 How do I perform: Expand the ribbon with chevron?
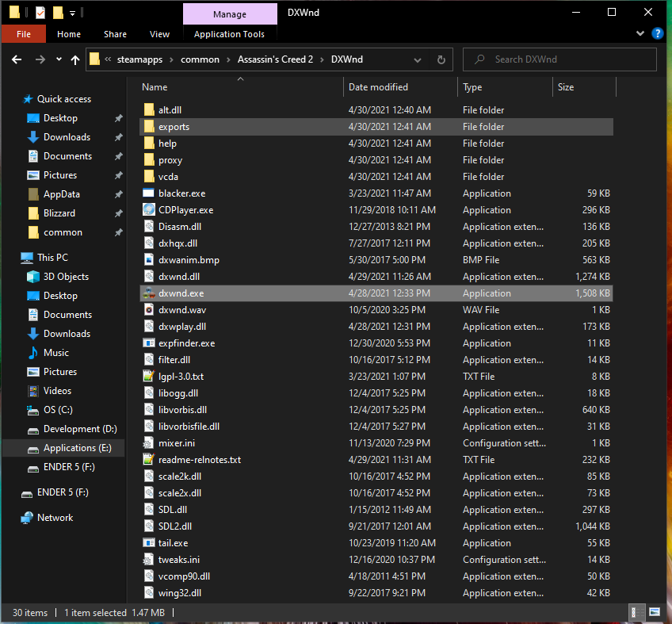point(640,33)
